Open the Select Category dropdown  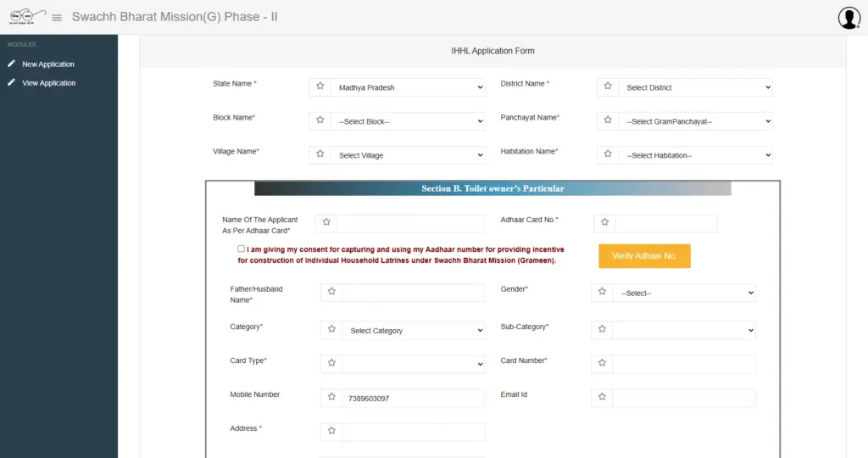tap(414, 331)
